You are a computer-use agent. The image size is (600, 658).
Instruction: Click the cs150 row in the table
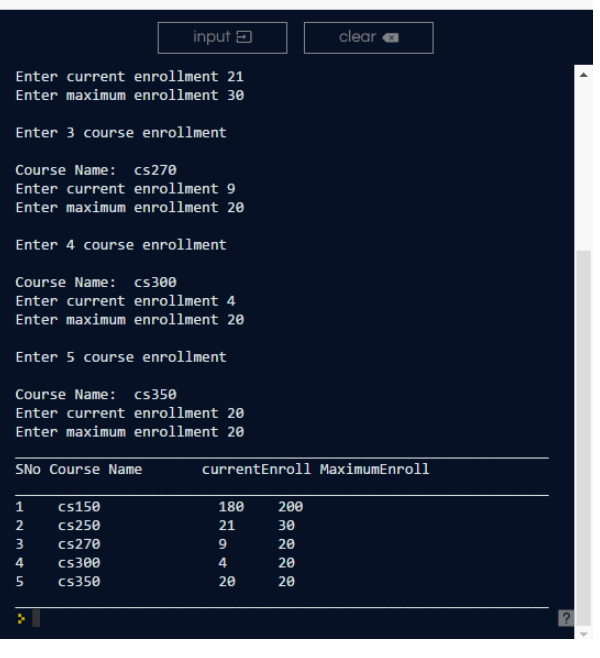[80, 507]
